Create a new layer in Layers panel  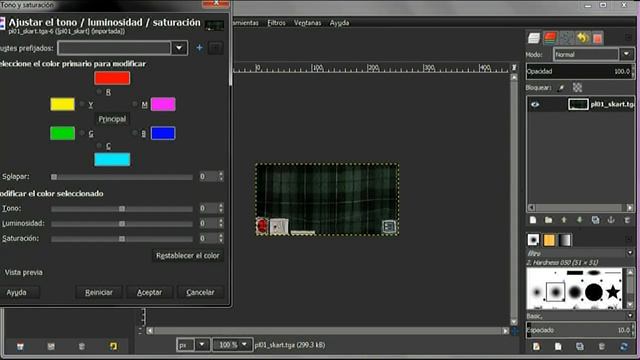tap(533, 220)
